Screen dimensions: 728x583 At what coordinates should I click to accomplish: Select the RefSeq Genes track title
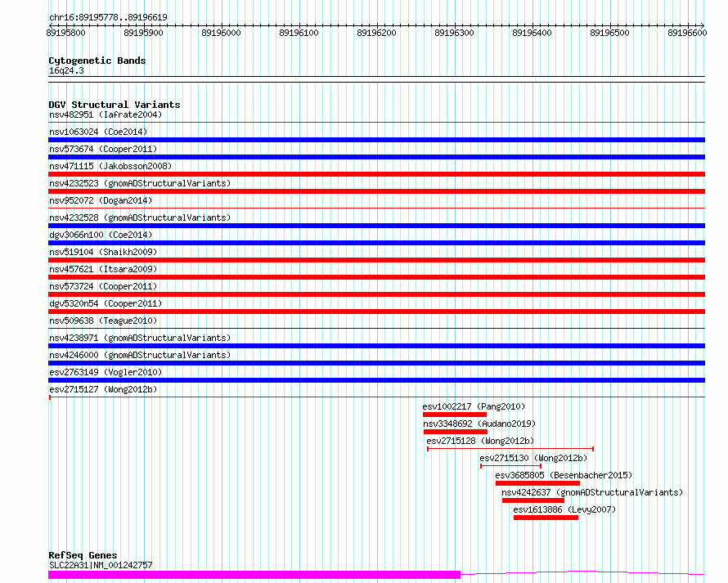[x=83, y=555]
